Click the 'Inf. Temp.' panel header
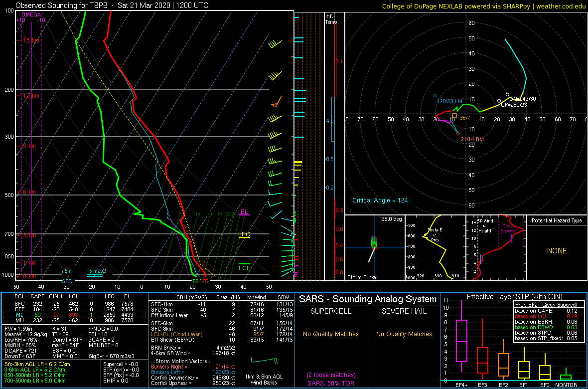This screenshot has height=389, width=588. click(x=332, y=19)
